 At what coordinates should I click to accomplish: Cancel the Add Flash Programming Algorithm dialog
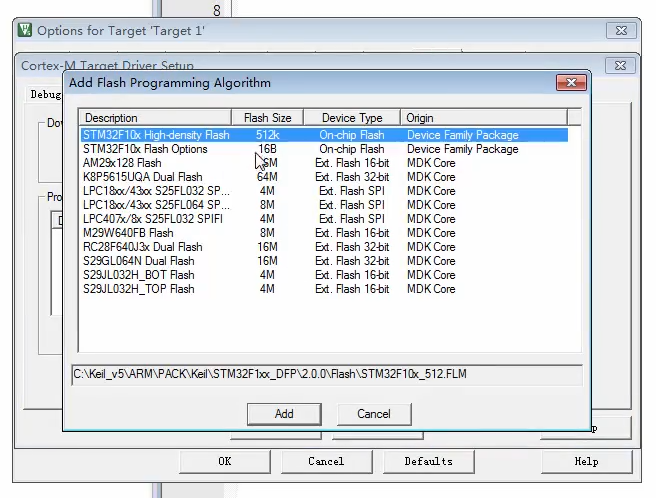pyautogui.click(x=374, y=414)
